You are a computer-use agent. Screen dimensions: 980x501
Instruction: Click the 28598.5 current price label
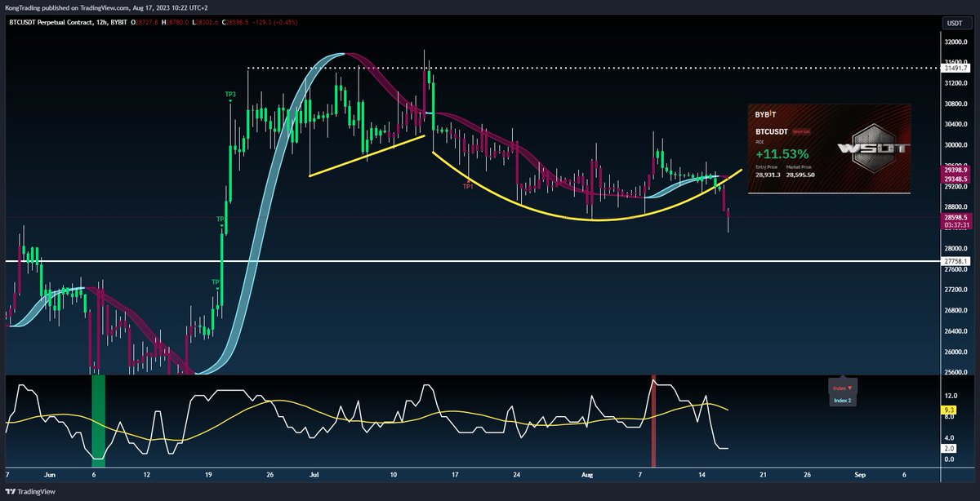point(954,218)
